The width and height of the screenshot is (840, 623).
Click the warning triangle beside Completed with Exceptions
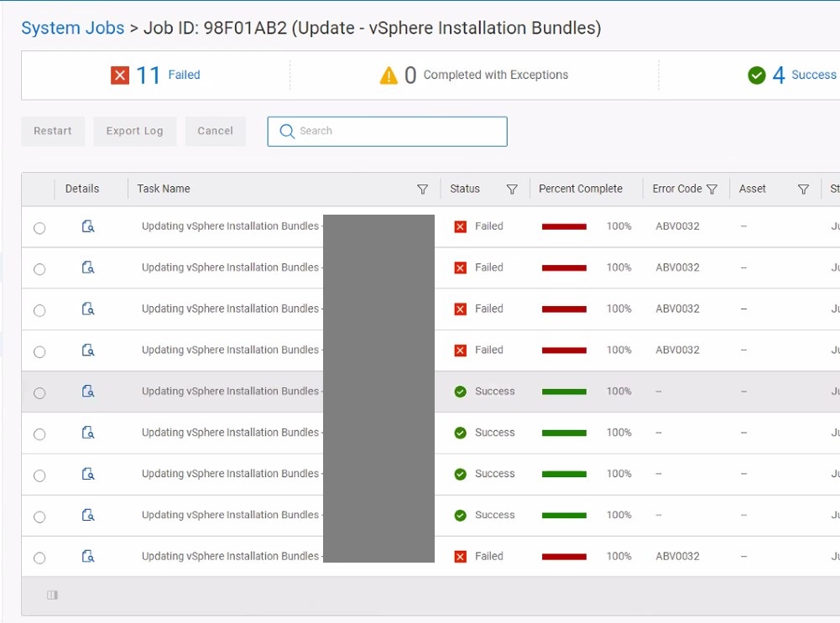pyautogui.click(x=389, y=75)
